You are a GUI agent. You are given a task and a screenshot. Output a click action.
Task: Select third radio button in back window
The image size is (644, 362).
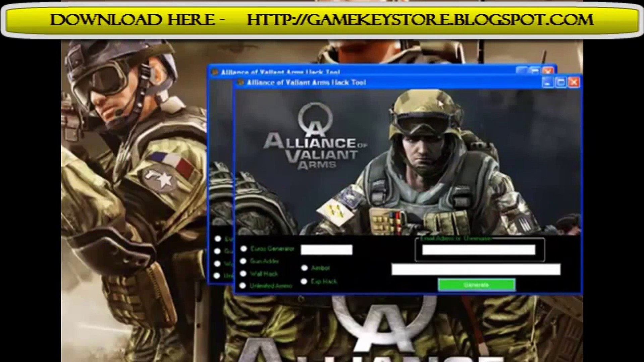point(217,264)
